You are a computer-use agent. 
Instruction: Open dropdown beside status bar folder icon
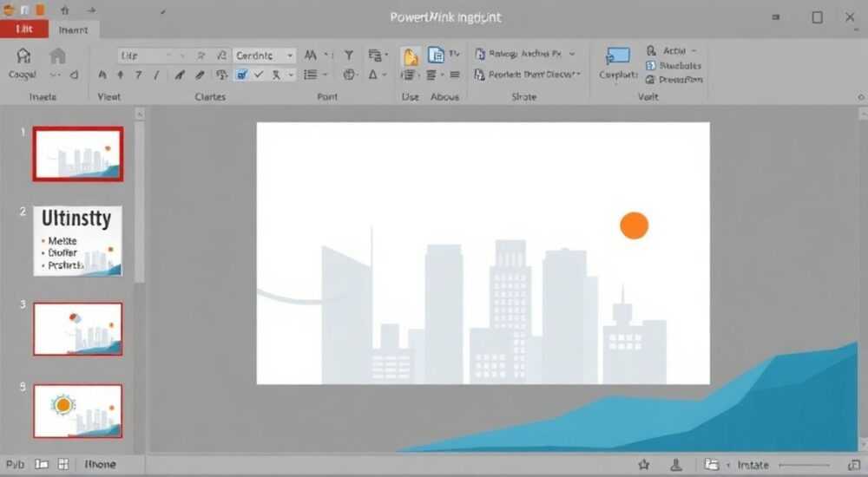pos(728,466)
